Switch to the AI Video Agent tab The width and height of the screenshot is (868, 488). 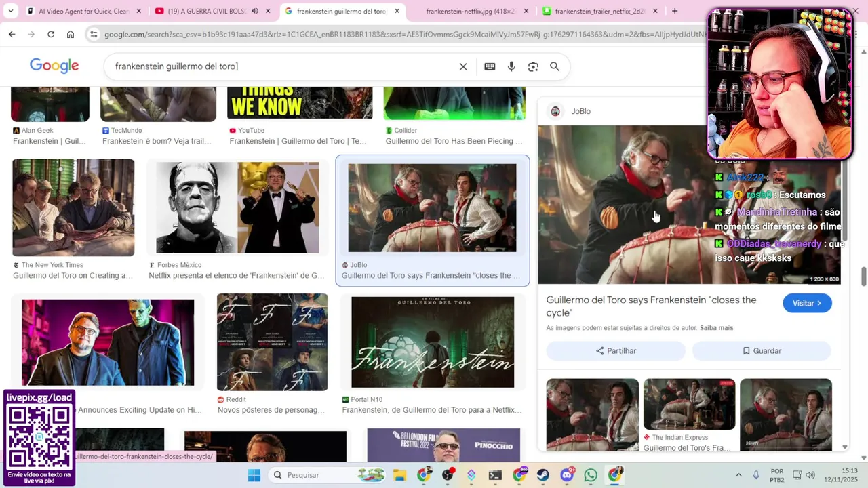[x=84, y=11]
